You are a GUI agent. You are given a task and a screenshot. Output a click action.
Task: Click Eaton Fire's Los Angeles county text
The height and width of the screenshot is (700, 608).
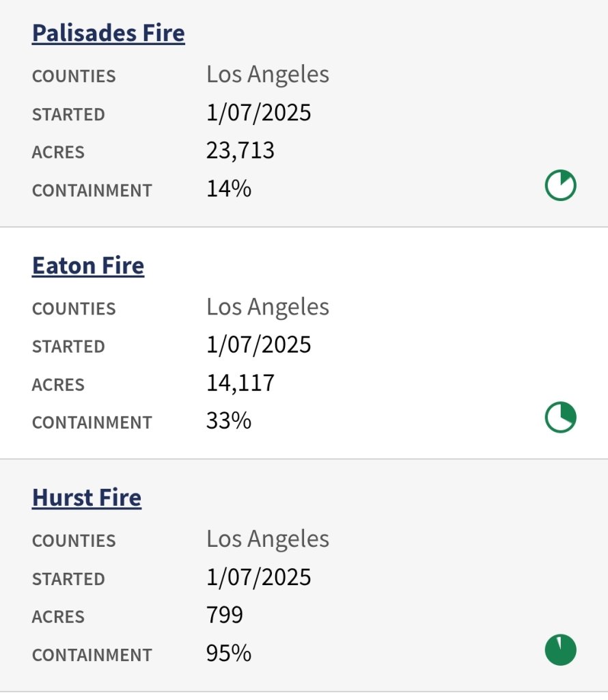pos(268,307)
